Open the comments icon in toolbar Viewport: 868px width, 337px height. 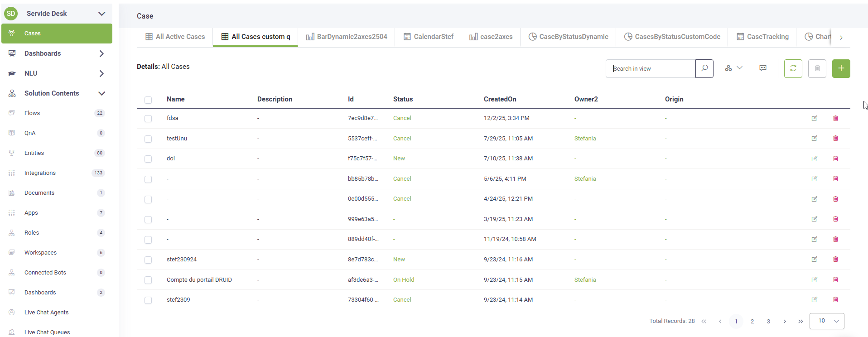pos(763,68)
